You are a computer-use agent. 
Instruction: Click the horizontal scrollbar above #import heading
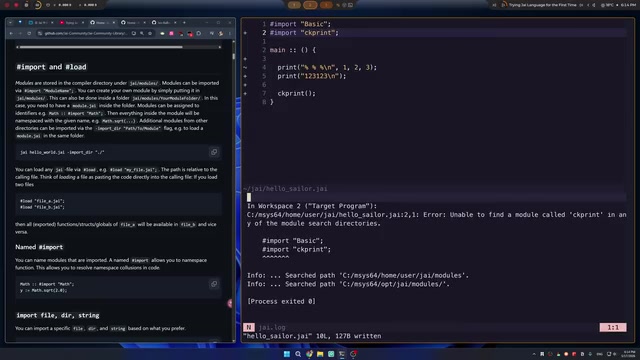click(x=101, y=47)
